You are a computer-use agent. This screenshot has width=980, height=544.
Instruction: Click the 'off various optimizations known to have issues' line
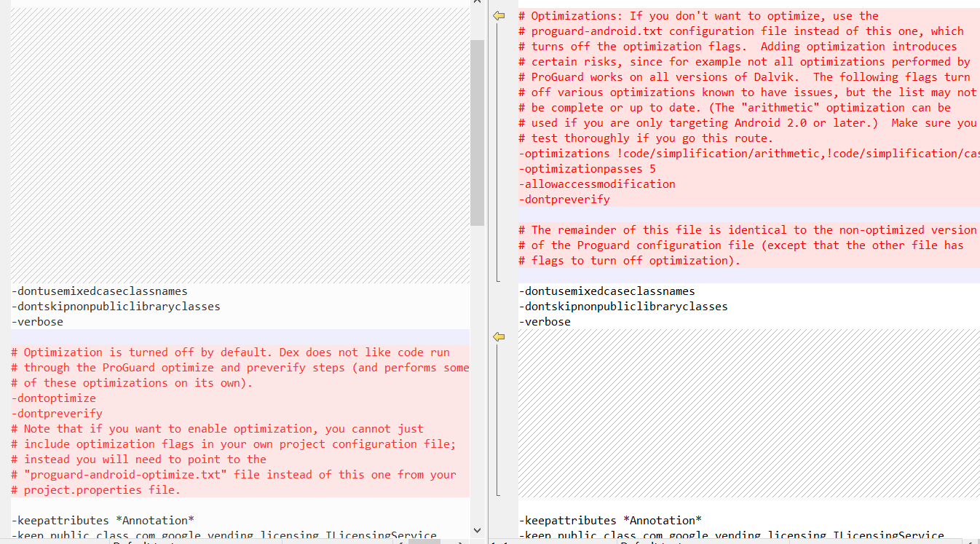pos(748,92)
